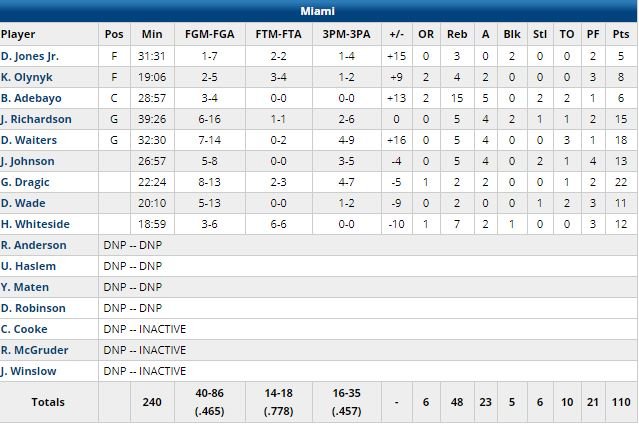Click J. Johnson's name
The image size is (639, 424).
point(28,161)
